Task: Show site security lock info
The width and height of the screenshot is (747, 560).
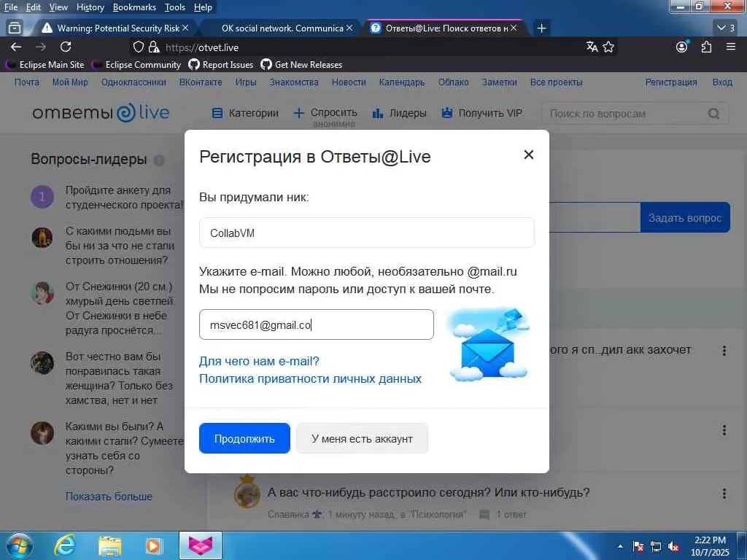Action: (153, 47)
